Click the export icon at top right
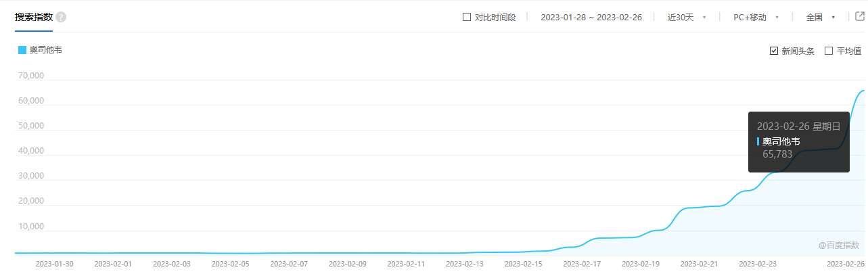Viewport: 868px width, 278px height. pos(860,17)
